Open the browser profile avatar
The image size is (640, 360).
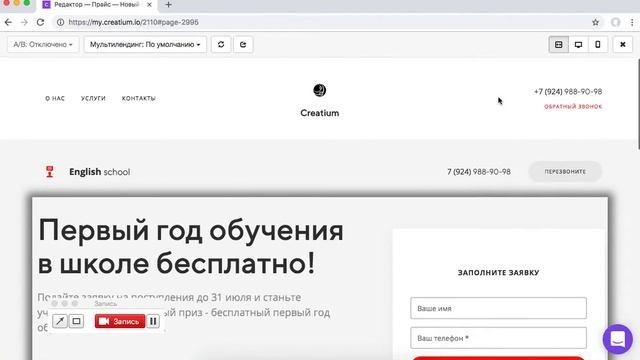pyautogui.click(x=616, y=22)
